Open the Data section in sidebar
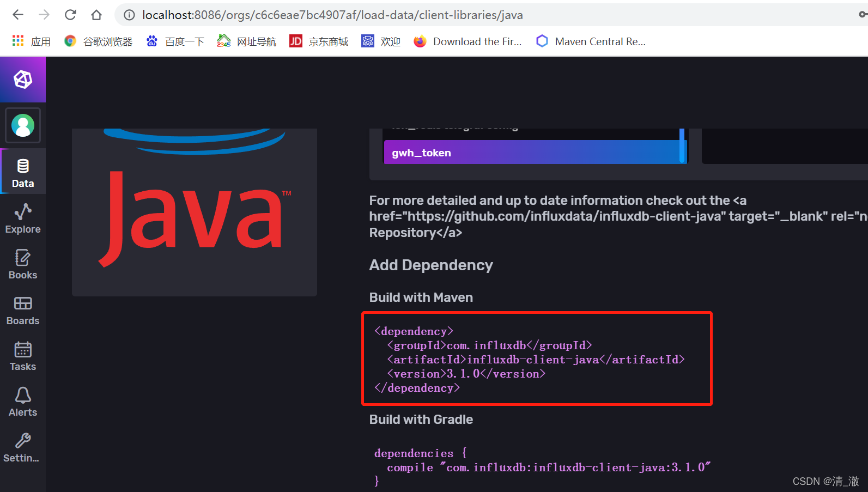This screenshot has height=492, width=868. [23, 172]
